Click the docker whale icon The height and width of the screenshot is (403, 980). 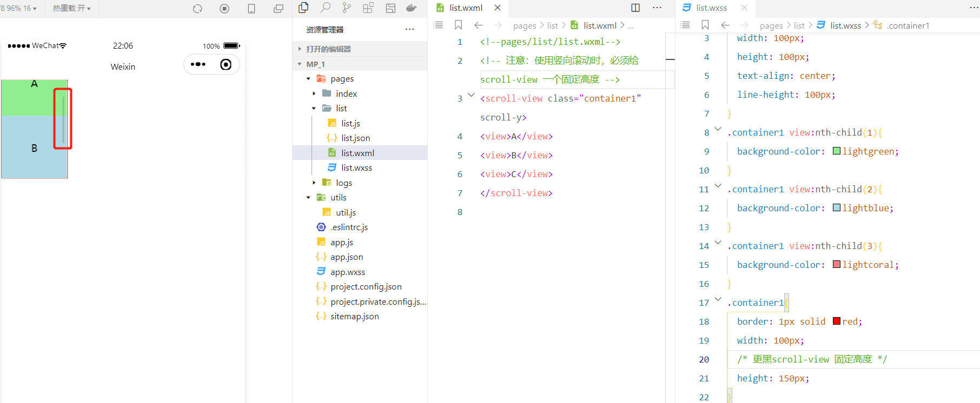[x=412, y=8]
